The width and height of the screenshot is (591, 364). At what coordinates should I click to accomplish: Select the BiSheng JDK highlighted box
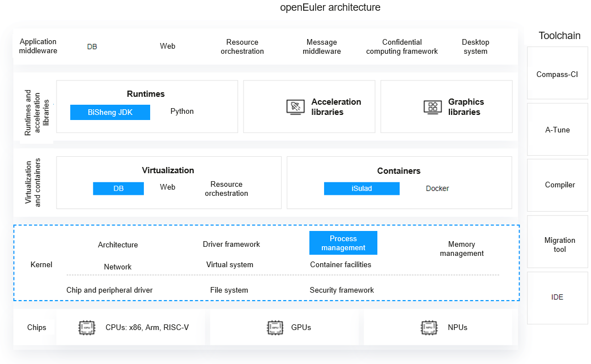(110, 112)
